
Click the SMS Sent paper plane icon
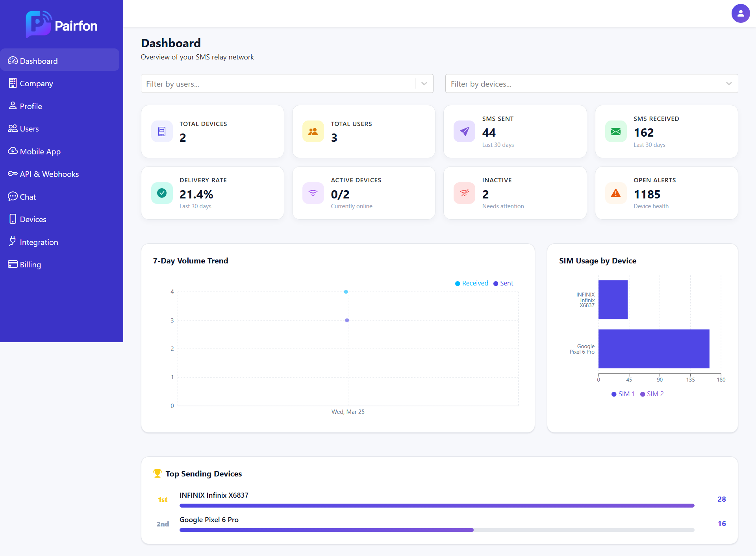(464, 132)
